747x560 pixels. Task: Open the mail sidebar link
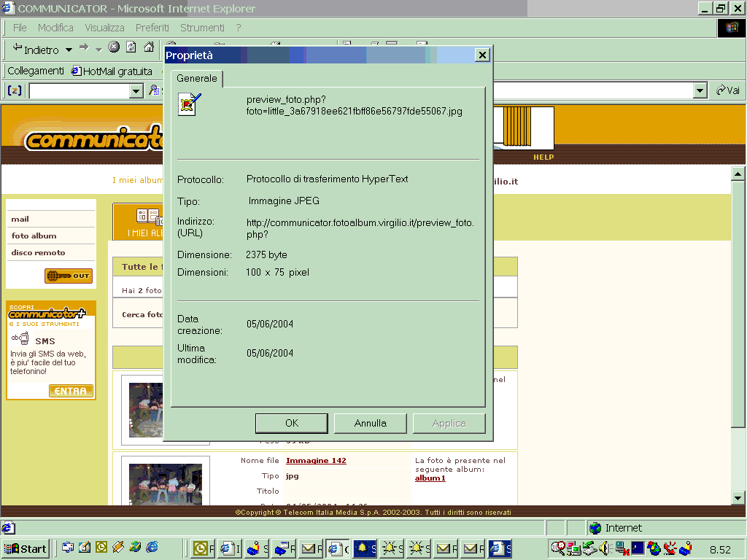tap(20, 219)
